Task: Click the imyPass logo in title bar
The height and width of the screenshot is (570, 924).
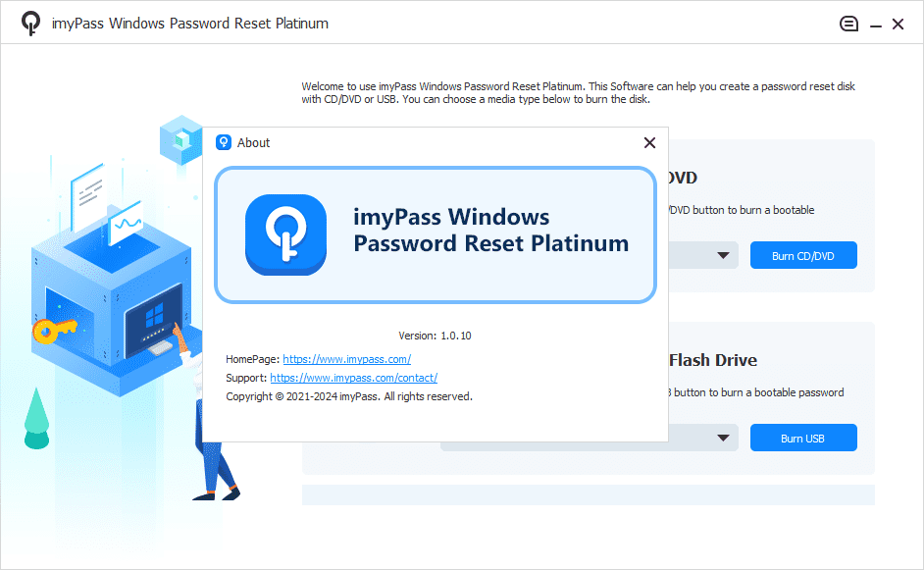Action: coord(30,24)
